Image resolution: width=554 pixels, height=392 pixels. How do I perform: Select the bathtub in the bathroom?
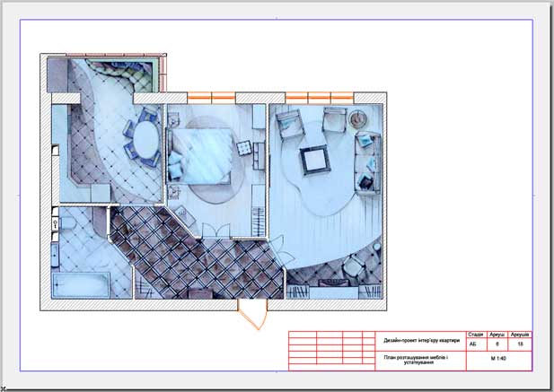[x=81, y=285]
